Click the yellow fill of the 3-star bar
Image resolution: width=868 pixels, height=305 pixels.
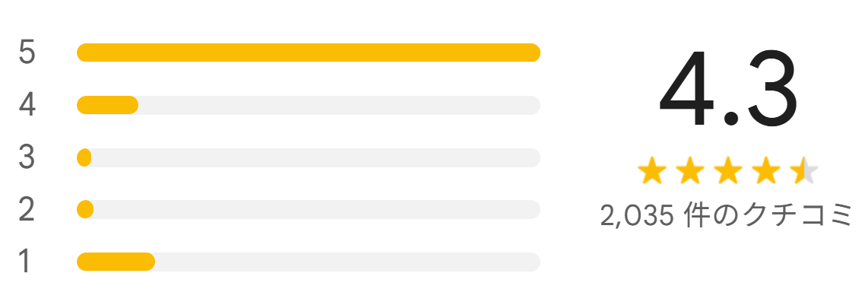pyautogui.click(x=84, y=157)
